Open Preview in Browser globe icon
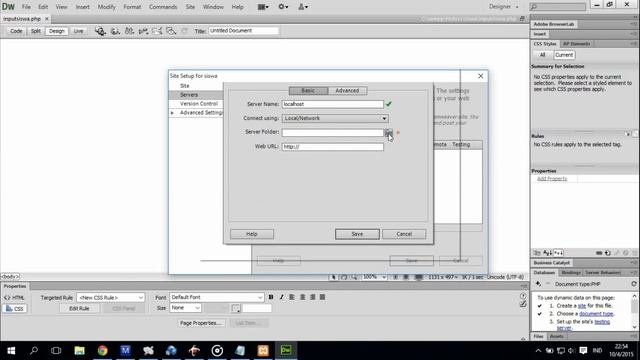Screen dimensions: 640x360 pos(116,31)
